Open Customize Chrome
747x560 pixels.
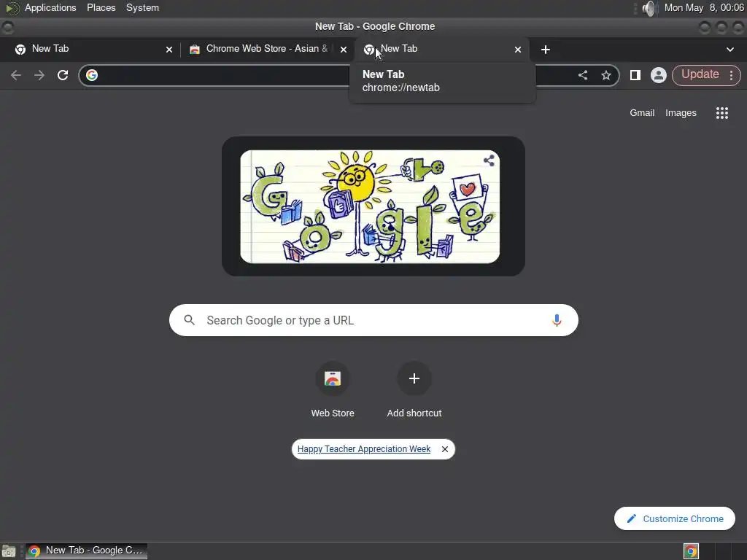[x=674, y=518]
